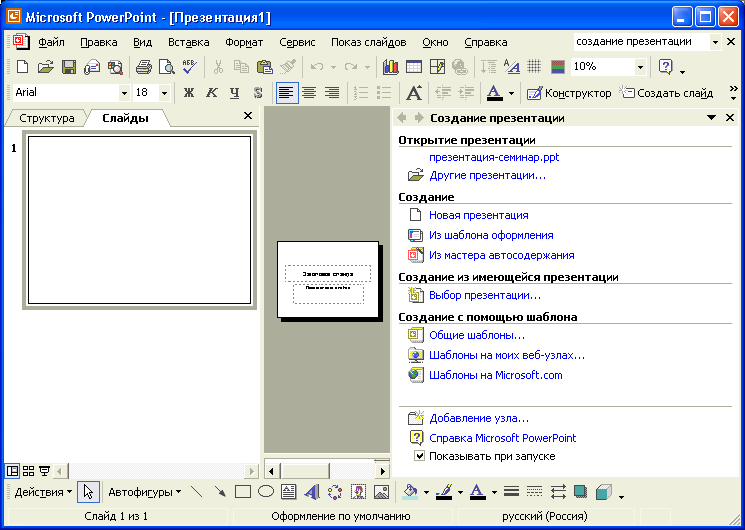Screen dimensions: 745x530
Task: Expand the Автофигуры menu
Action: point(144,492)
